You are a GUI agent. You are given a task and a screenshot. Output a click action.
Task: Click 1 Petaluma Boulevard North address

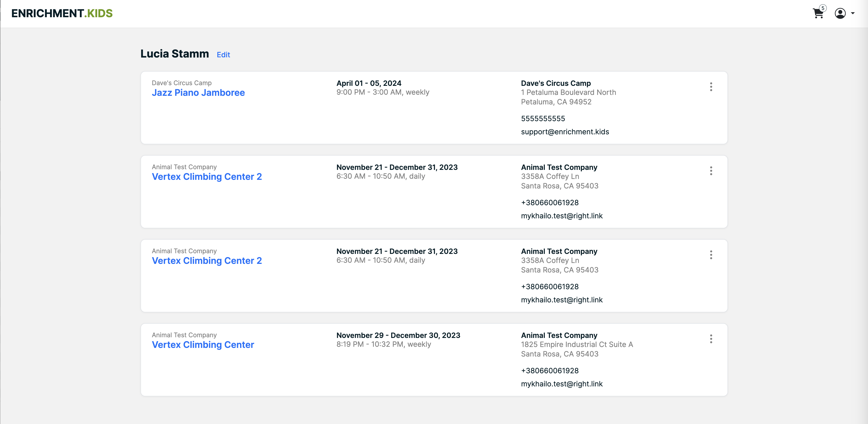568,92
